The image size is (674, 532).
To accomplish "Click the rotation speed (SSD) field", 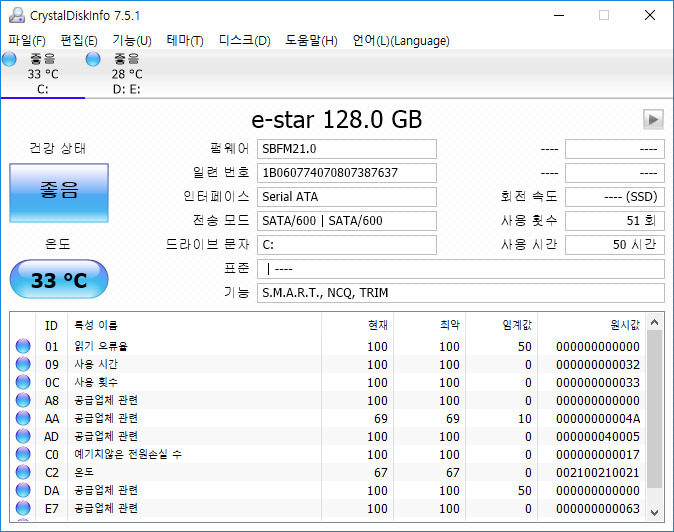I will (x=615, y=197).
